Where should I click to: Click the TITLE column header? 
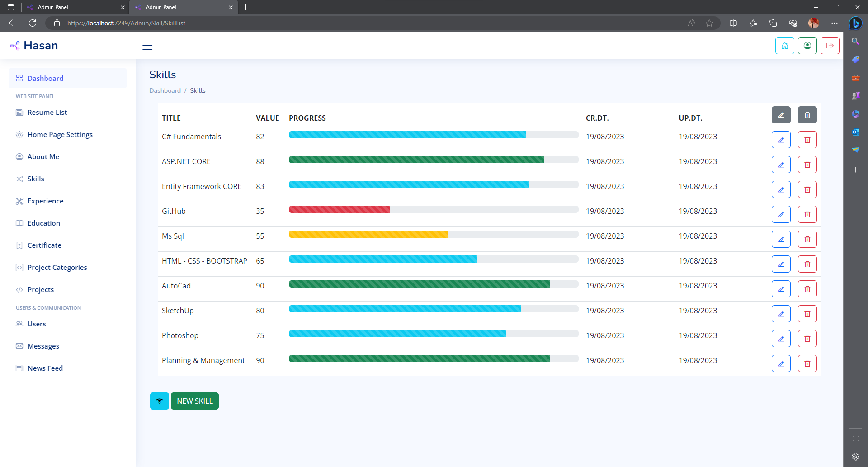171,118
